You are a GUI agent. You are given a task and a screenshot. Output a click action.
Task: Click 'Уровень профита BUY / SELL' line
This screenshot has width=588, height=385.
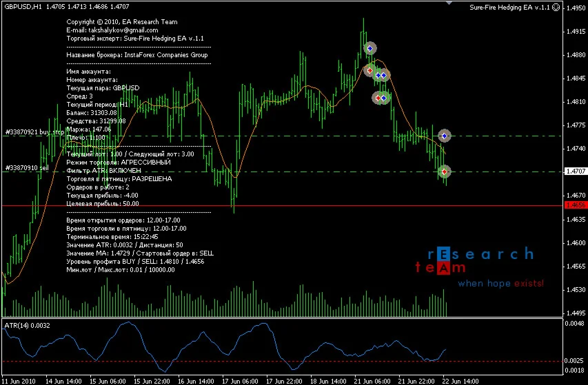[135, 262]
